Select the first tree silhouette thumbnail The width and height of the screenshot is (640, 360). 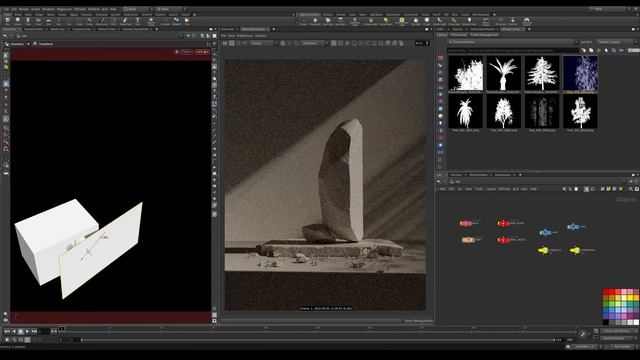[466, 73]
